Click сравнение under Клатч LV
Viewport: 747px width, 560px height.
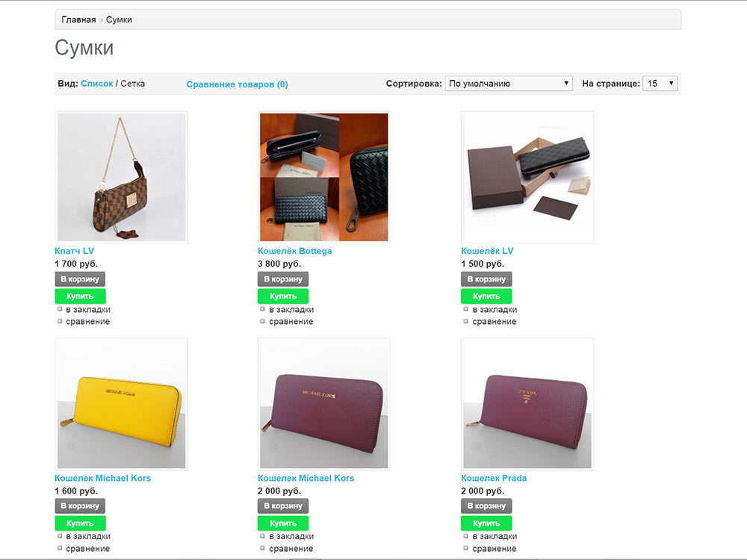(87, 321)
